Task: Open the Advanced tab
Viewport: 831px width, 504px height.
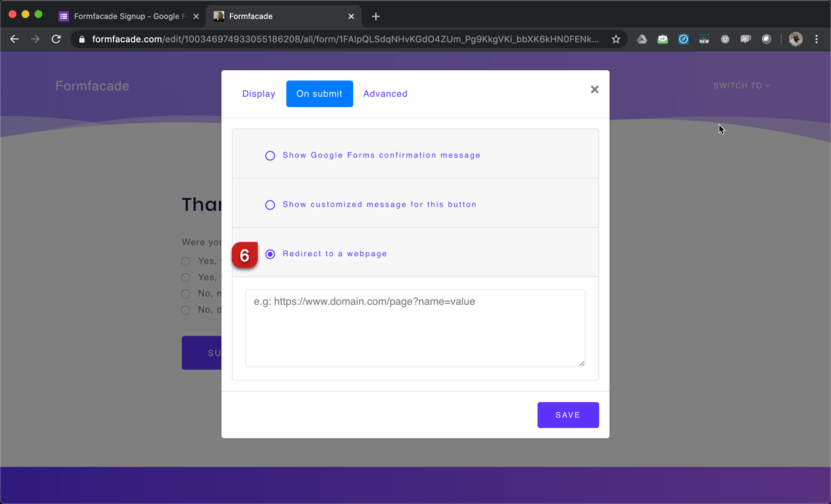Action: (385, 93)
